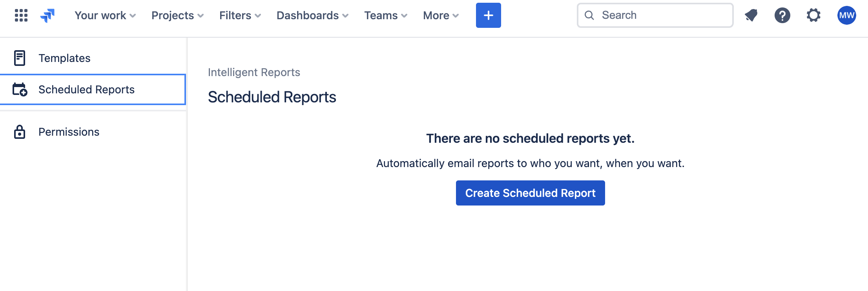Create new issue with the plus button
Viewport: 868px width, 291px height.
pos(488,15)
